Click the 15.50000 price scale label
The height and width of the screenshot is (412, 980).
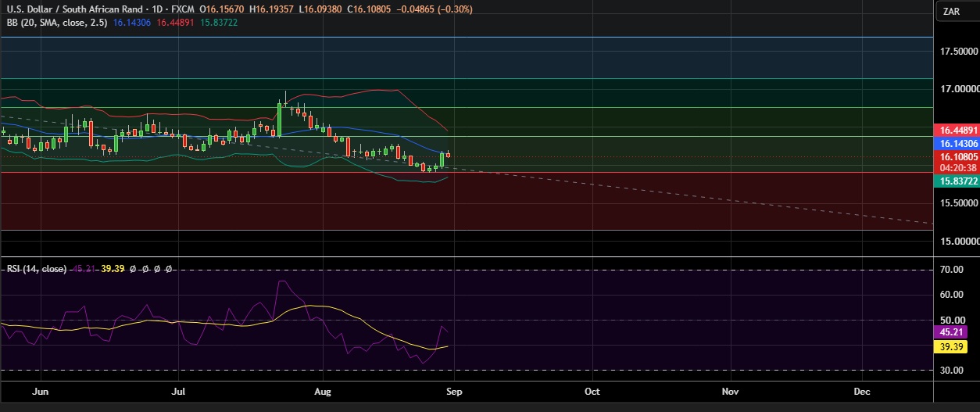959,203
